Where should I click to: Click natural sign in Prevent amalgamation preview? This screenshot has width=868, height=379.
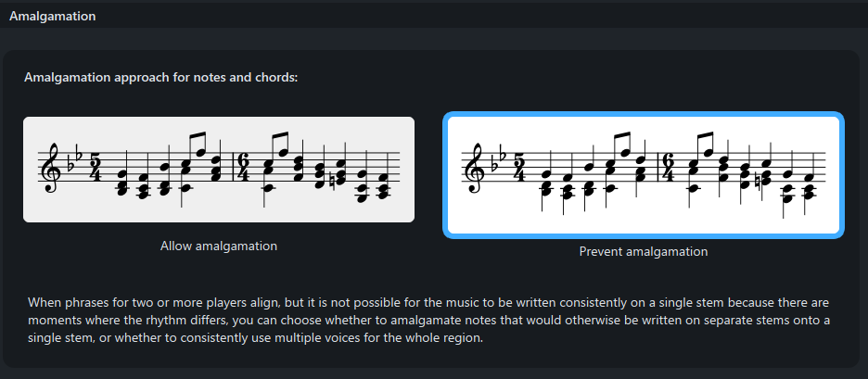pos(759,179)
